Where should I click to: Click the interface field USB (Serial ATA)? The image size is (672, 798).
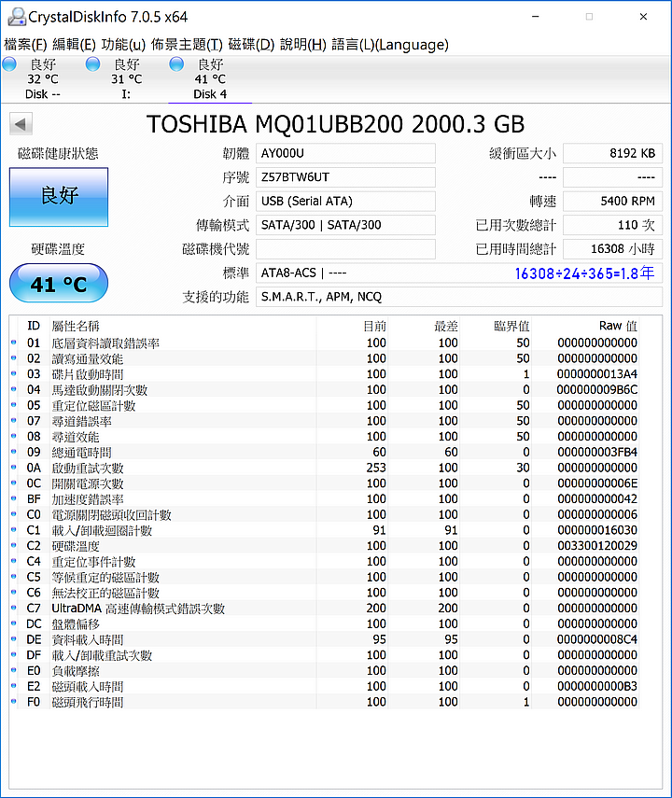tap(345, 201)
